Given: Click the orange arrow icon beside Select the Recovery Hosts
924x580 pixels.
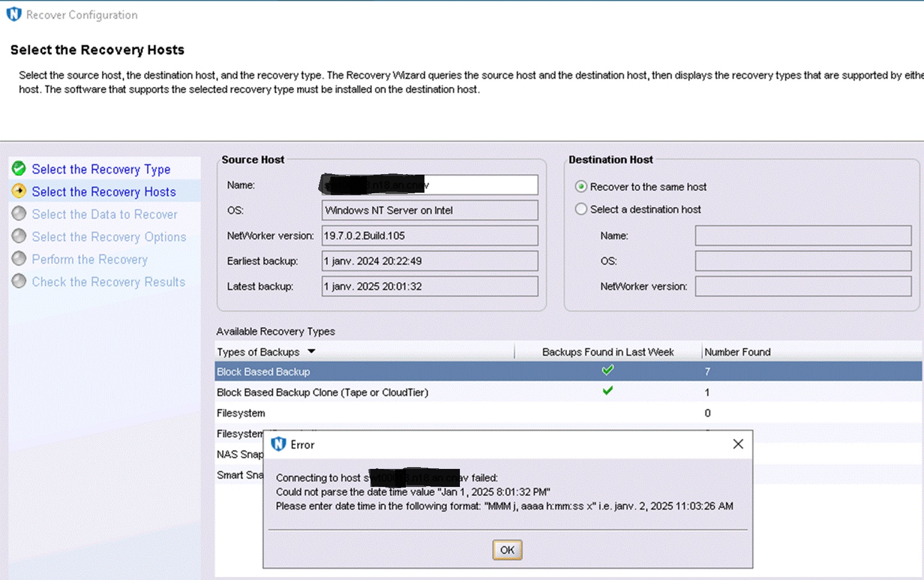Looking at the screenshot, I should [19, 192].
